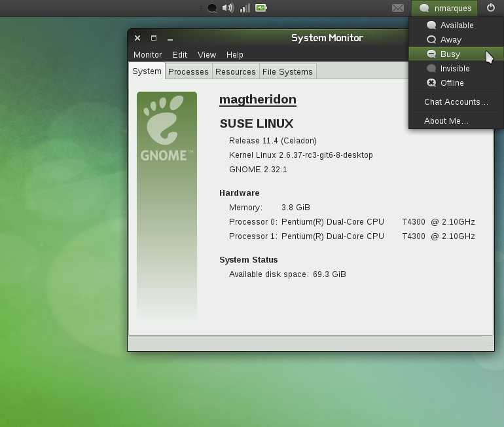This screenshot has width=504, height=427.
Task: Switch to the Resources tab
Action: click(x=235, y=71)
